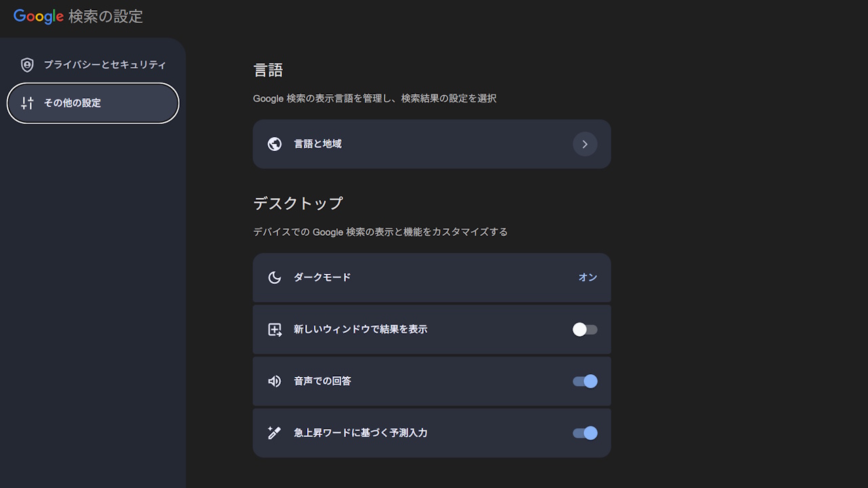The width and height of the screenshot is (868, 488).
Task: Click the 言語と地域 label
Action: pyautogui.click(x=317, y=144)
